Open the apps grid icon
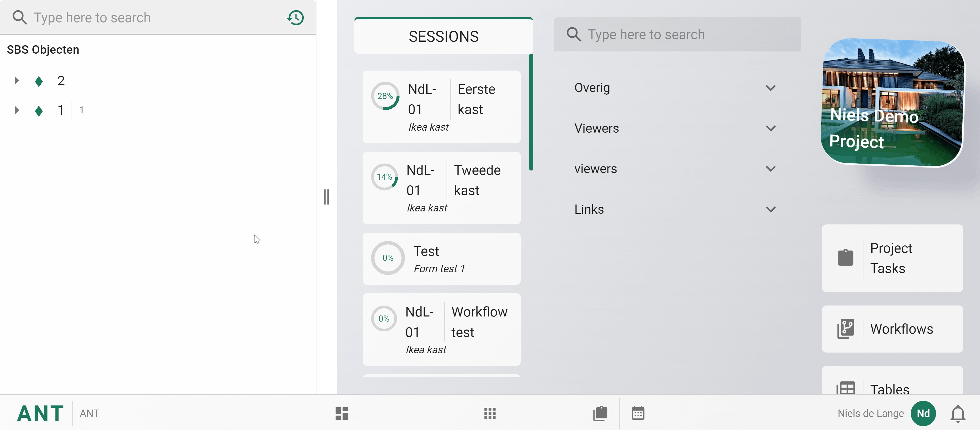 (x=490, y=413)
